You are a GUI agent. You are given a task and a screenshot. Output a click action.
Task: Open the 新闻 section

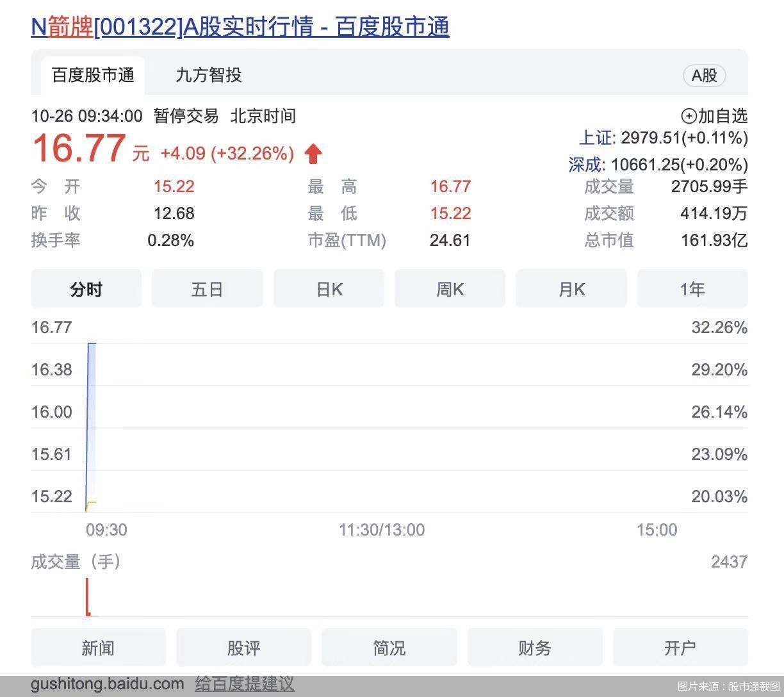point(98,648)
